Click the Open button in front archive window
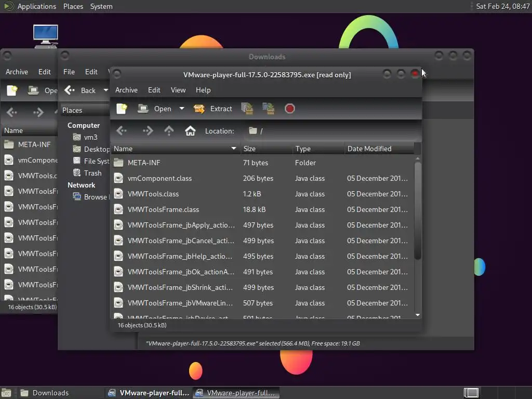 coord(154,109)
